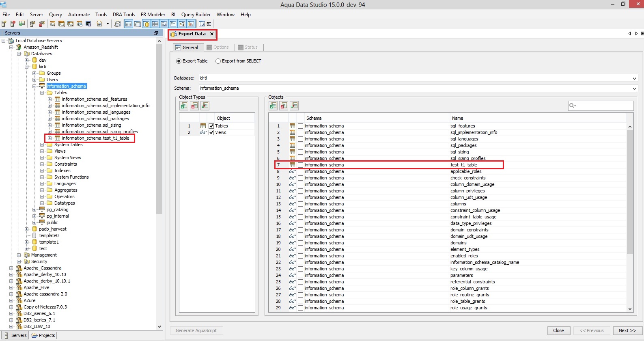644x341 pixels.
Task: Expand the dev database node
Action: coord(27,60)
